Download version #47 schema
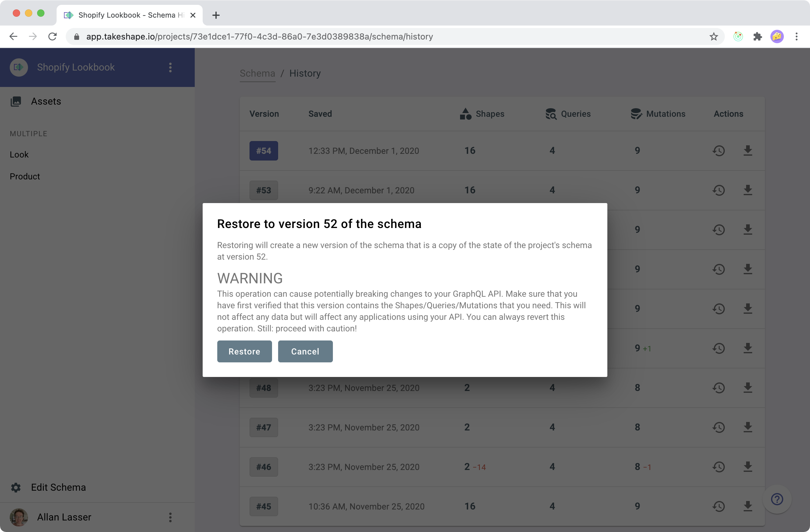The height and width of the screenshot is (532, 810). [748, 427]
